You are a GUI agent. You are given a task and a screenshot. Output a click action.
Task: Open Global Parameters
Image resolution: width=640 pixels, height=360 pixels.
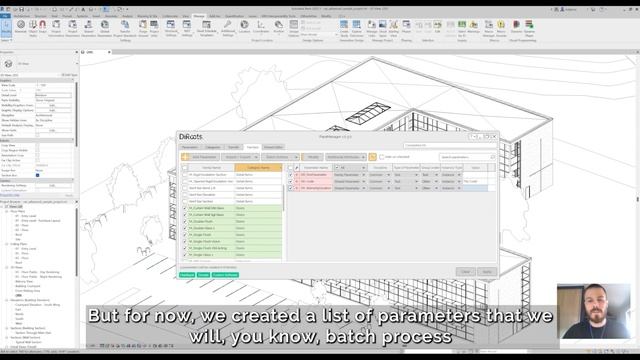[104, 28]
